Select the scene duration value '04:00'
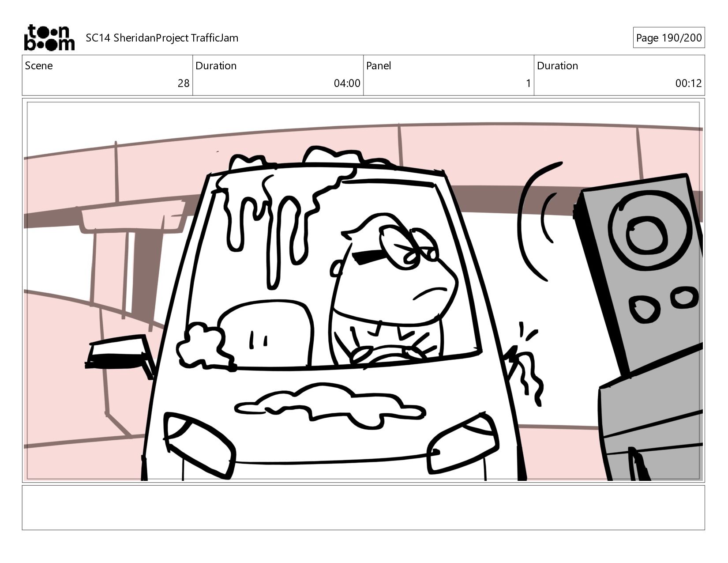The width and height of the screenshot is (728, 563). [x=347, y=83]
